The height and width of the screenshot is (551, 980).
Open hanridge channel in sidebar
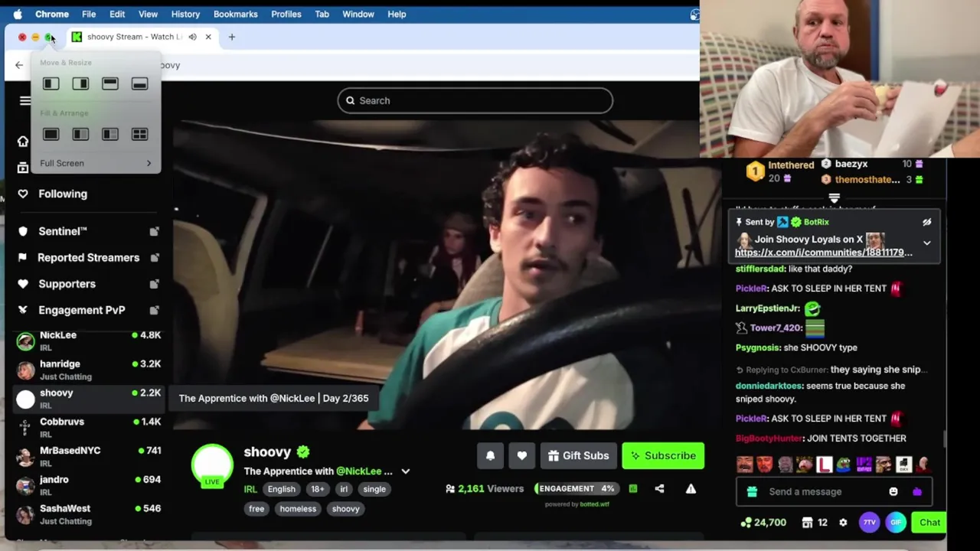point(88,370)
